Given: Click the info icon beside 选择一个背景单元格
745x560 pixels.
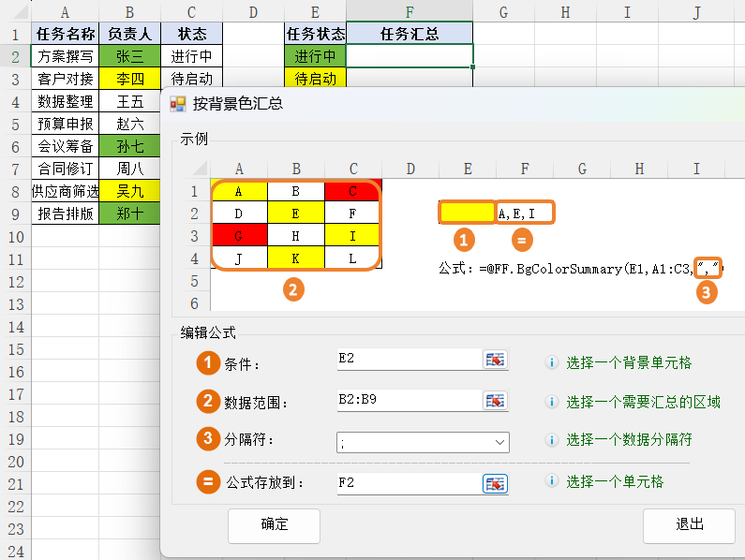Looking at the screenshot, I should click(552, 363).
